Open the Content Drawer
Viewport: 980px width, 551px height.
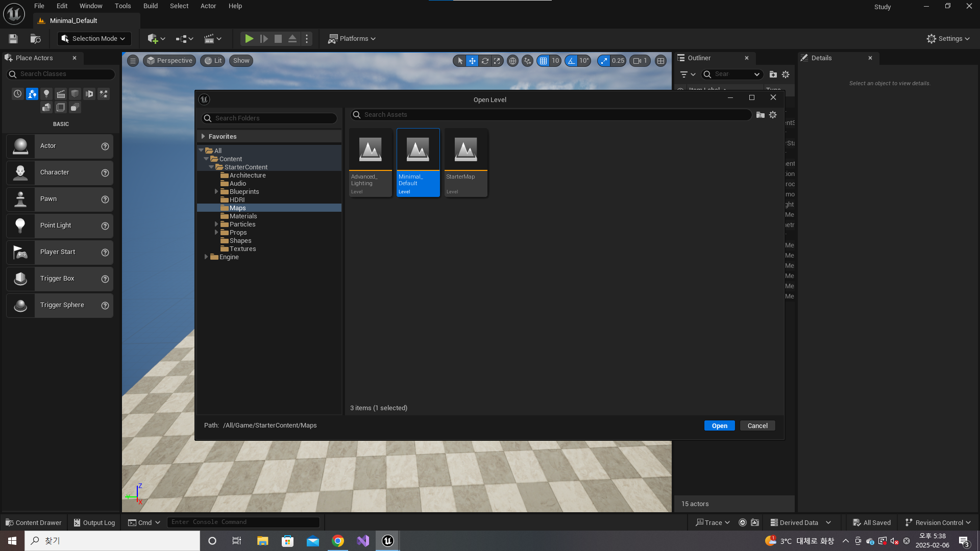34,522
